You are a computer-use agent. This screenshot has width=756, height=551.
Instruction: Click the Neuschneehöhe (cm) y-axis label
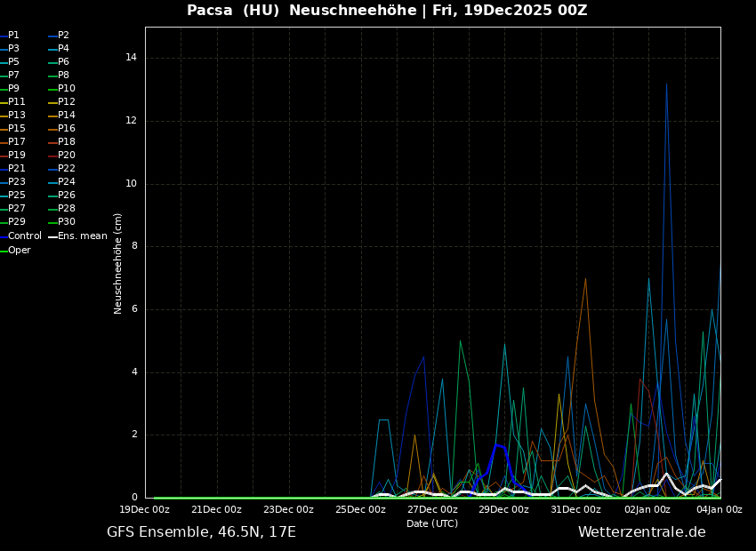tap(118, 263)
